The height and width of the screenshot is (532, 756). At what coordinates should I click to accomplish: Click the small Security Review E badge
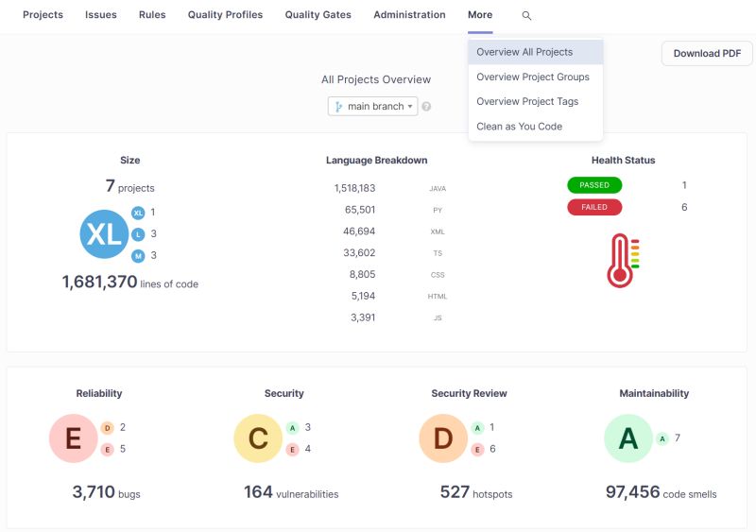coord(477,450)
